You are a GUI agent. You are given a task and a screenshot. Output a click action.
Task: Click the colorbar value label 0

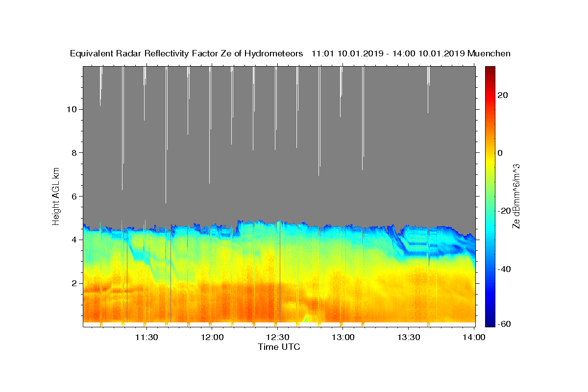coord(500,153)
